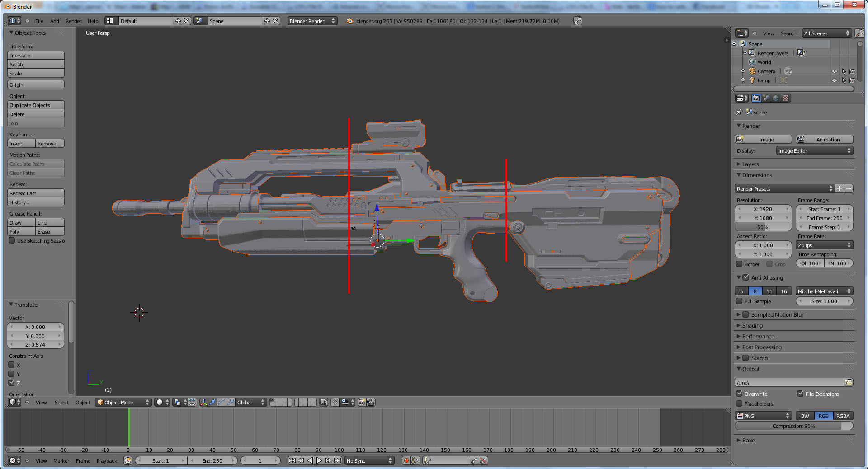Click the delete scene X icon
This screenshot has height=469, width=868.
275,21
